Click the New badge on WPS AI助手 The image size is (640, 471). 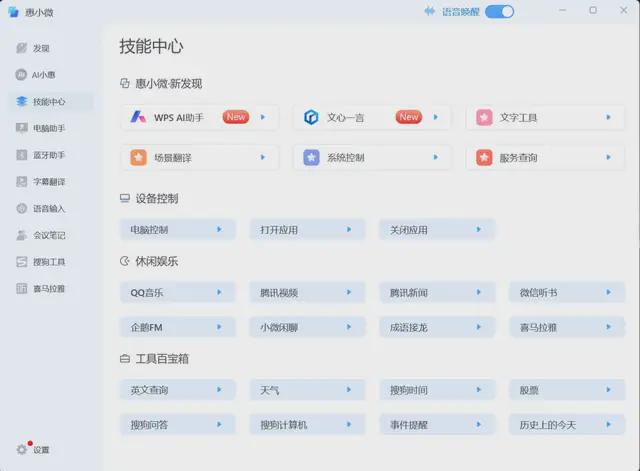click(236, 117)
